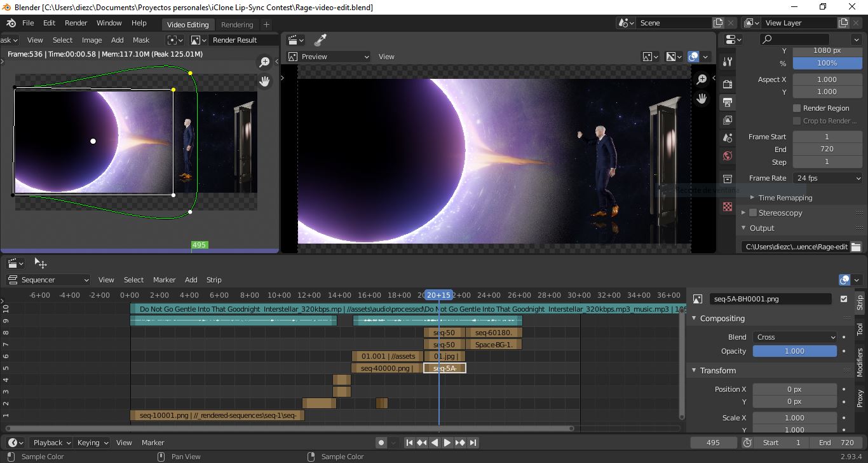Open the Scene properties icon
The width and height of the screenshot is (868, 463).
[x=728, y=137]
